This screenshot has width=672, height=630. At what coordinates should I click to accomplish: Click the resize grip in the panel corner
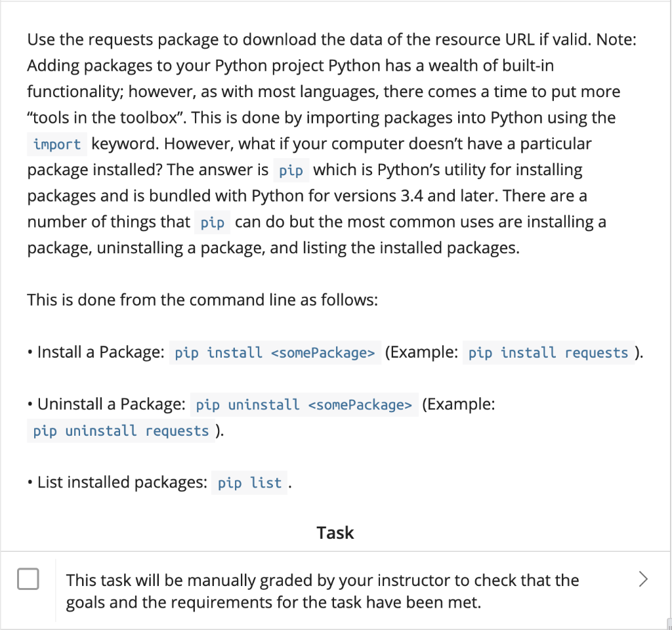click(x=669, y=625)
